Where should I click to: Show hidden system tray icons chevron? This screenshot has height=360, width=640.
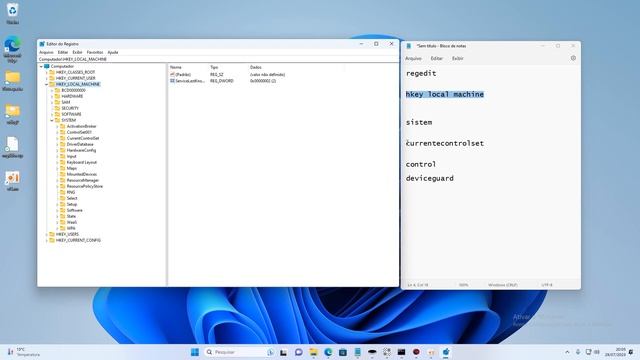pyautogui.click(x=567, y=352)
